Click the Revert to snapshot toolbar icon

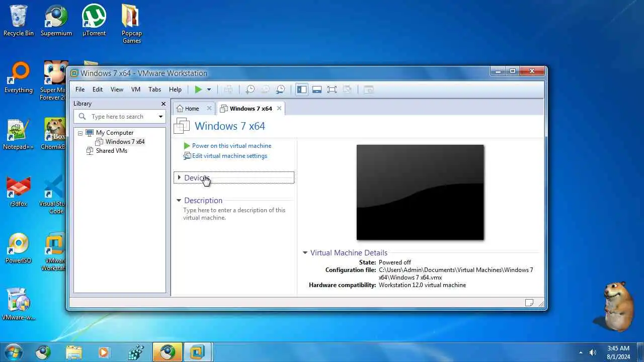coord(265,89)
